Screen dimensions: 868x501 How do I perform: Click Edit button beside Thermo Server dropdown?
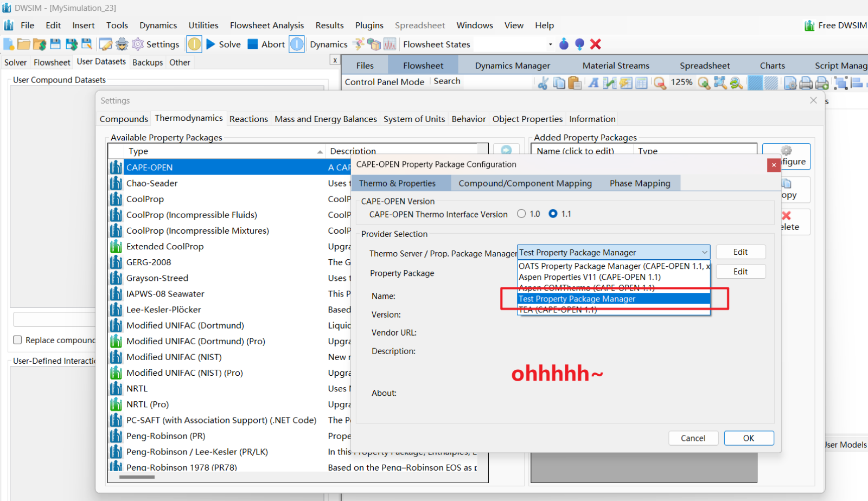pyautogui.click(x=741, y=252)
